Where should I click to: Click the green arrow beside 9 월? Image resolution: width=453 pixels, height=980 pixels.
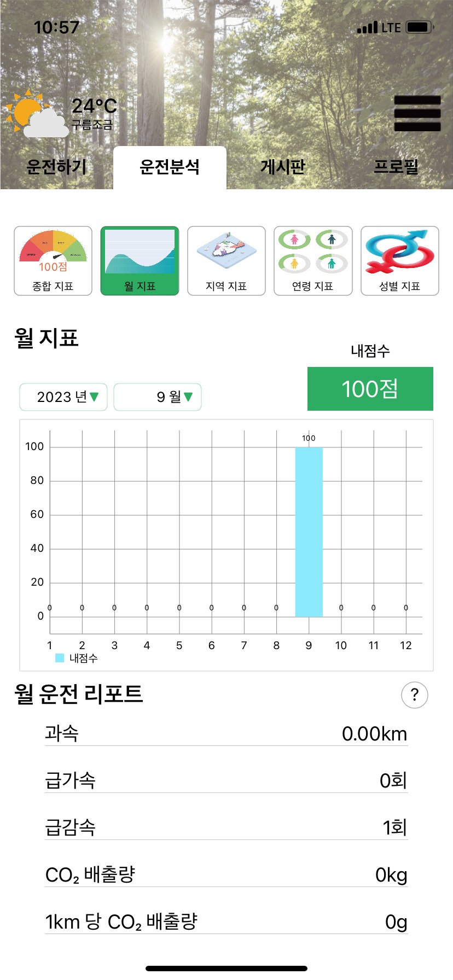click(188, 397)
